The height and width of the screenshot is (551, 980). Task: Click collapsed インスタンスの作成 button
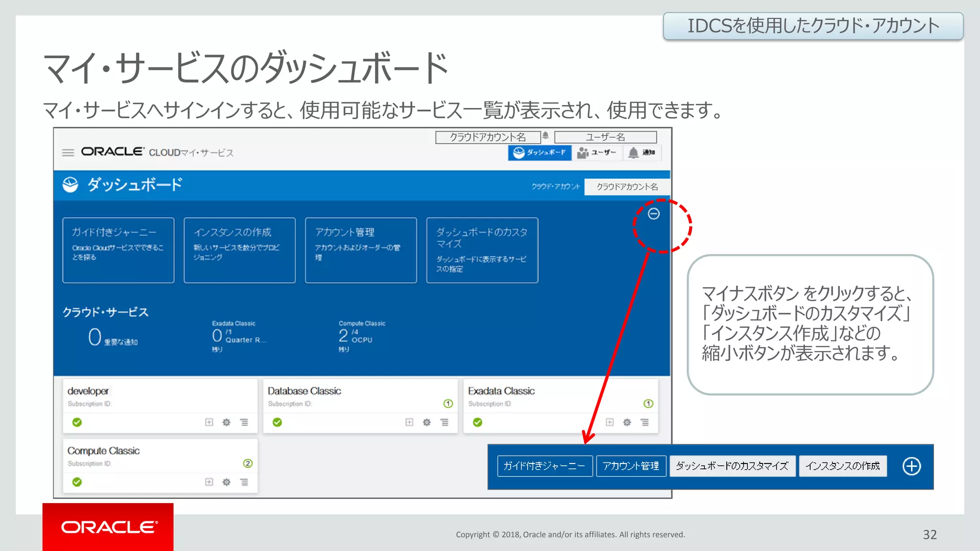click(x=843, y=466)
